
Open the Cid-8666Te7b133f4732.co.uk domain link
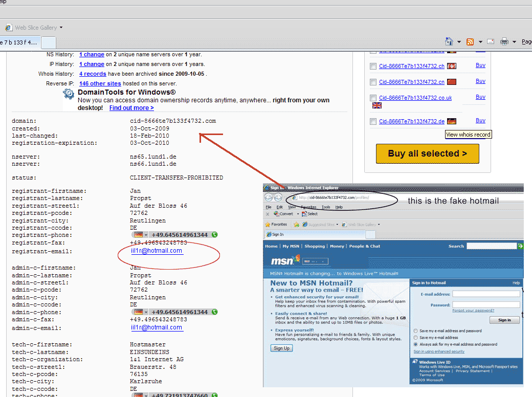point(415,98)
